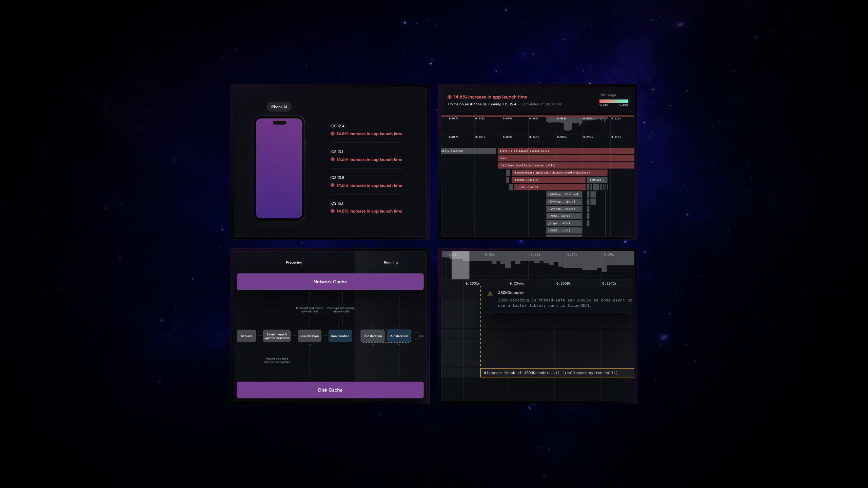Click the red alert icon under iOS 13.1
The image size is (868, 488).
[332, 159]
